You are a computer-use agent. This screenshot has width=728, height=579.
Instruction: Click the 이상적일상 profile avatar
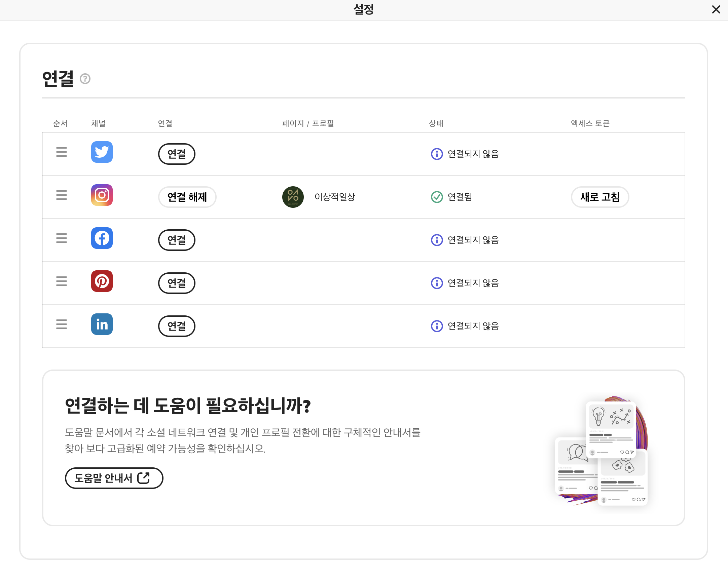click(293, 197)
